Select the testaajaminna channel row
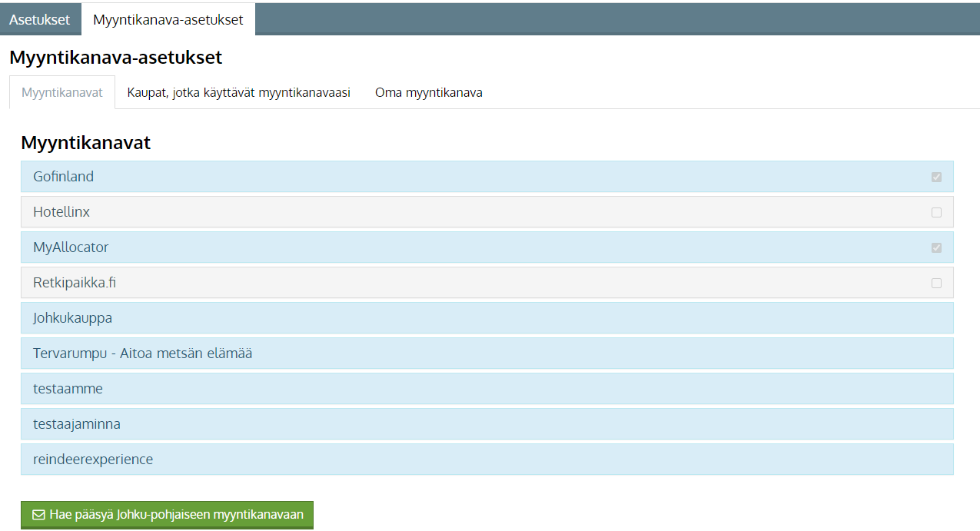 point(487,424)
